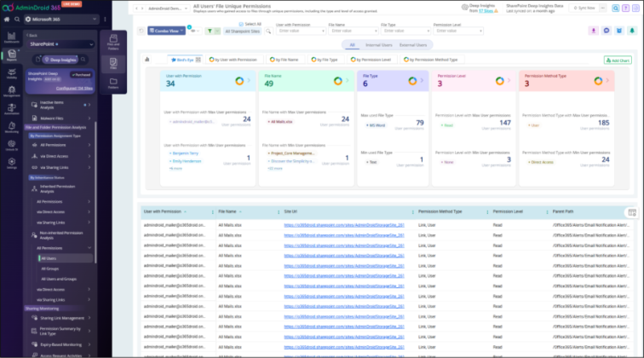Open the by Permission Level chart tab
The width and height of the screenshot is (644, 358).
point(371,60)
